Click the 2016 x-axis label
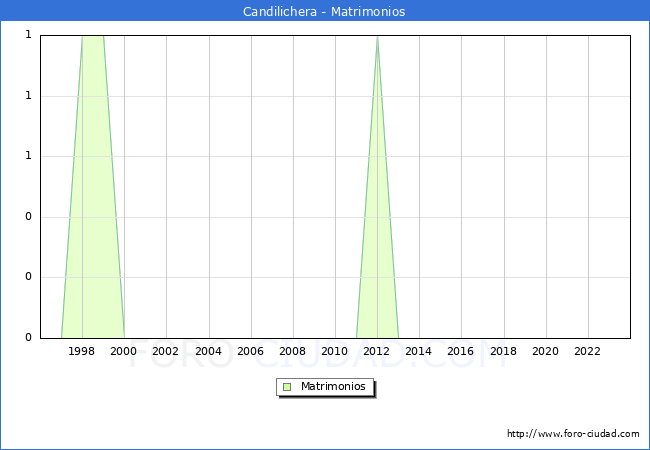The width and height of the screenshot is (650, 450). [460, 351]
